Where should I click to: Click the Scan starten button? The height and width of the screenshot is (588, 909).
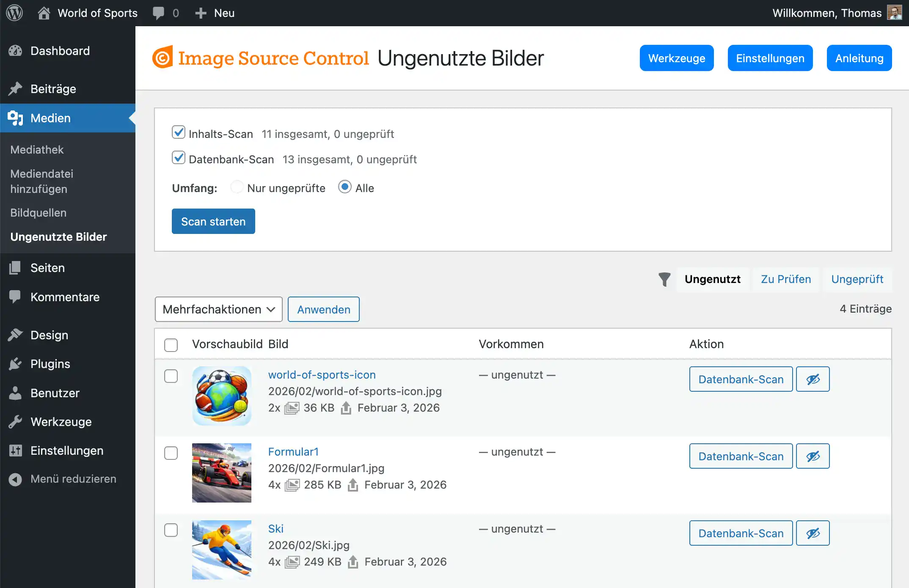click(x=213, y=221)
